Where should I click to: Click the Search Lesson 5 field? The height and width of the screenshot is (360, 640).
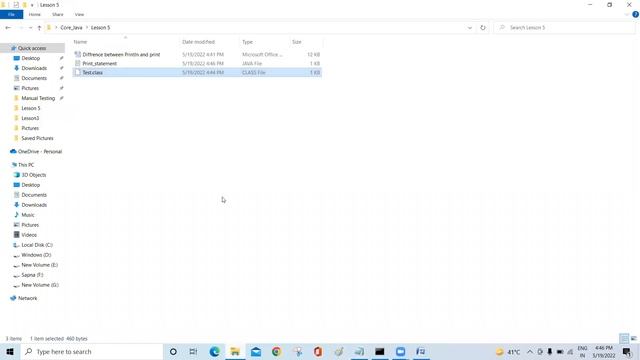point(564,28)
